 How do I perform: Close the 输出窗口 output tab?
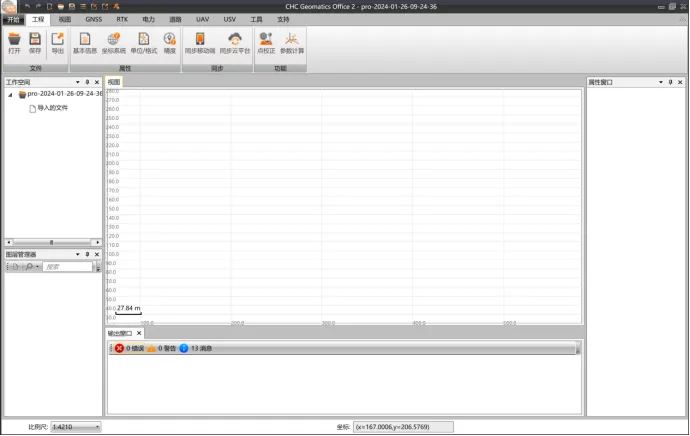(139, 333)
